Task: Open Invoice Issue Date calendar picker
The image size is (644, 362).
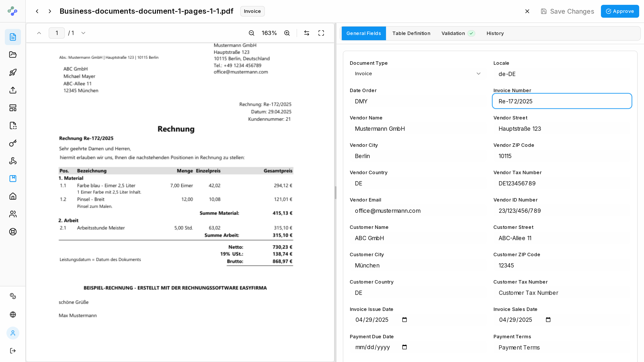Action: pyautogui.click(x=405, y=320)
